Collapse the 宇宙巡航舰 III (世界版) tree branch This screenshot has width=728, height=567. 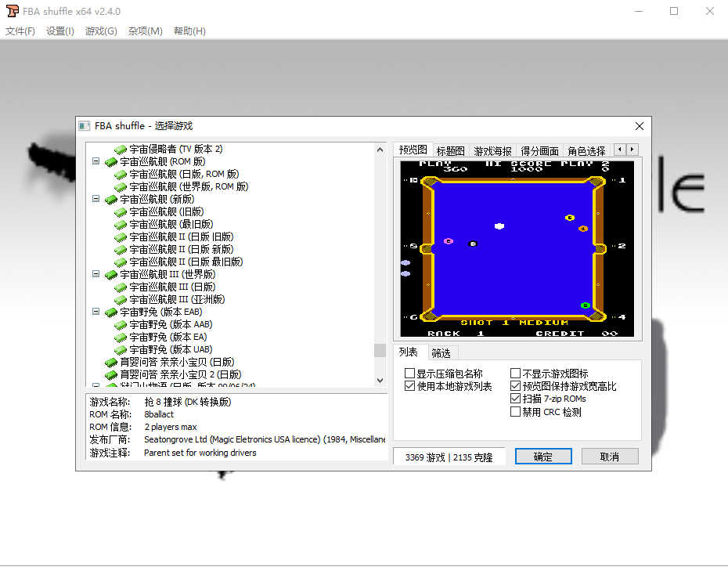tap(95, 274)
